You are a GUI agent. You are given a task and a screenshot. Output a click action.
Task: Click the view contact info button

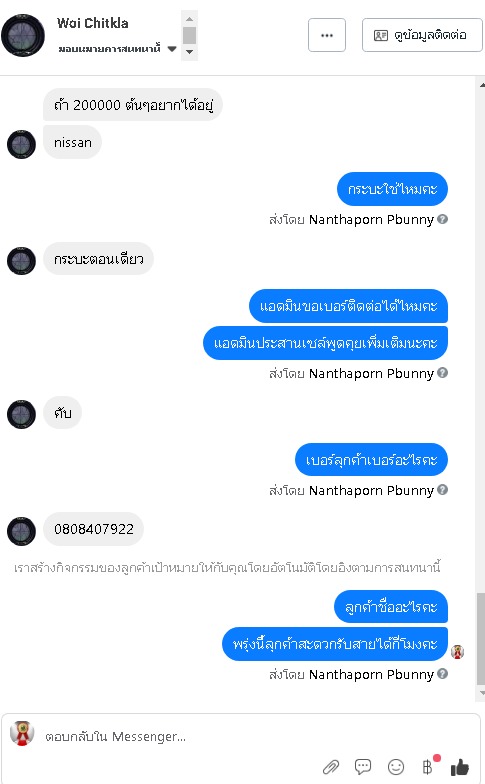(422, 35)
